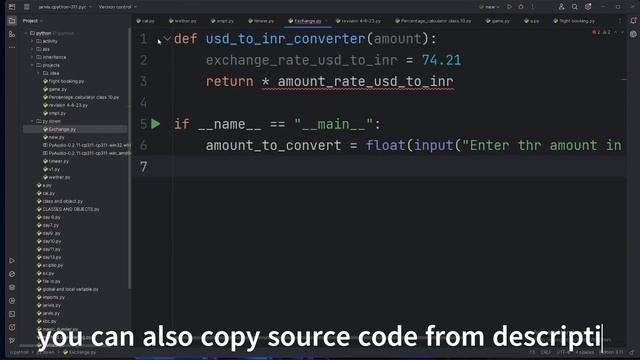Open the Structure tool window icon
The image size is (640, 360).
point(12,34)
